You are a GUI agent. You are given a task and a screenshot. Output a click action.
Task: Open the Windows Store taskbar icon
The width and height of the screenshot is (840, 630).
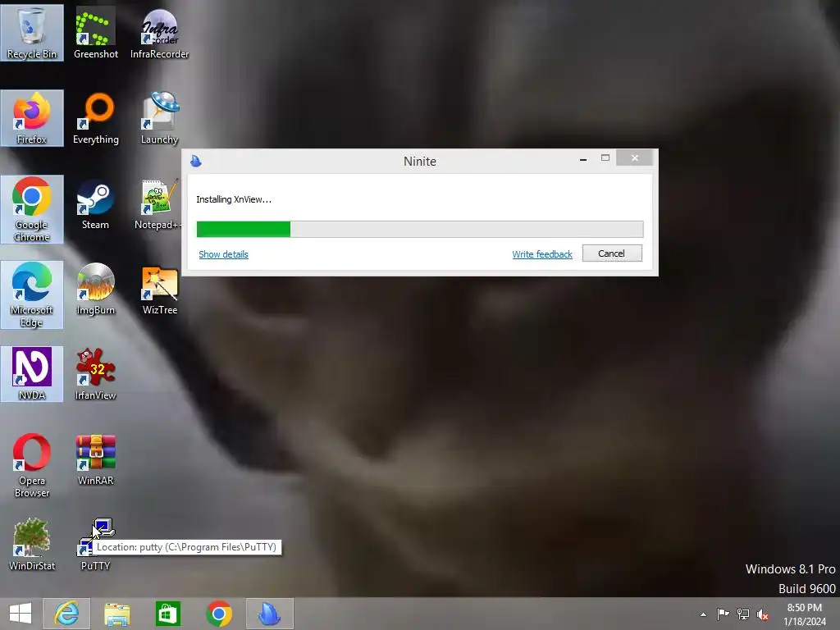pos(167,614)
